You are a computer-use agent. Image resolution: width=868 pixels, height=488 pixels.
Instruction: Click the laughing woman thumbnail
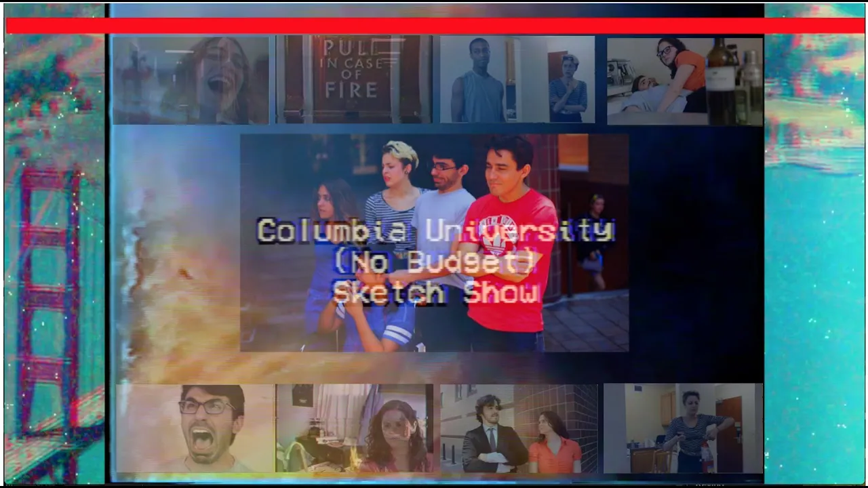pos(191,80)
